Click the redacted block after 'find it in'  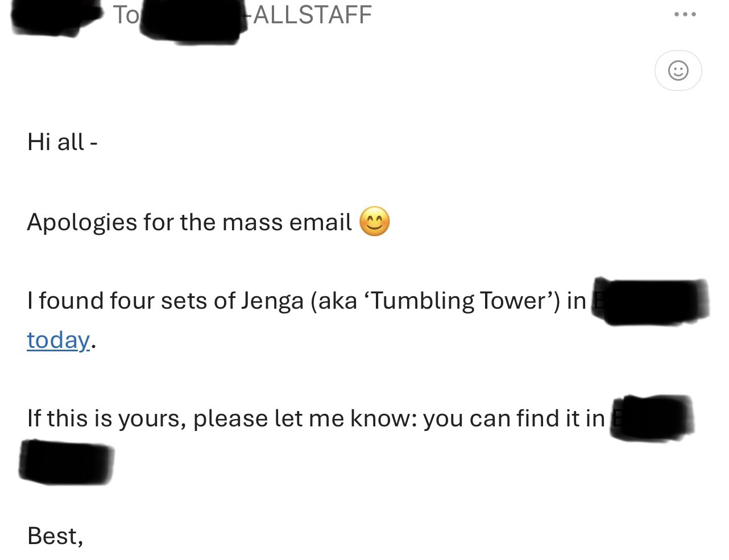(x=652, y=417)
